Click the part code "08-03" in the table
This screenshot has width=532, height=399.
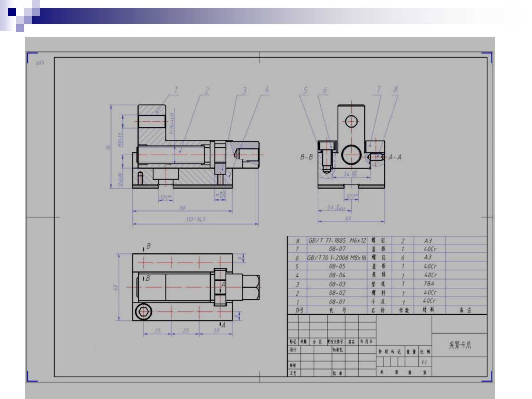[337, 284]
